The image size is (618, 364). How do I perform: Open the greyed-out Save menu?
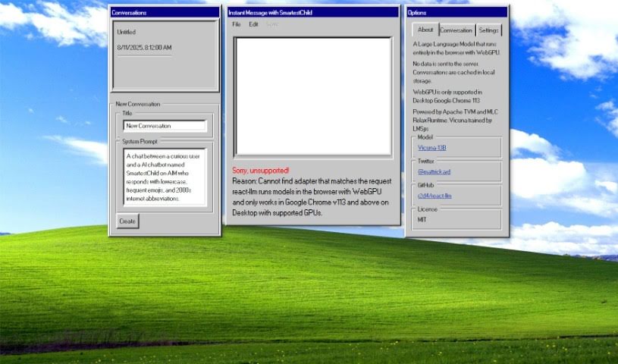point(272,24)
